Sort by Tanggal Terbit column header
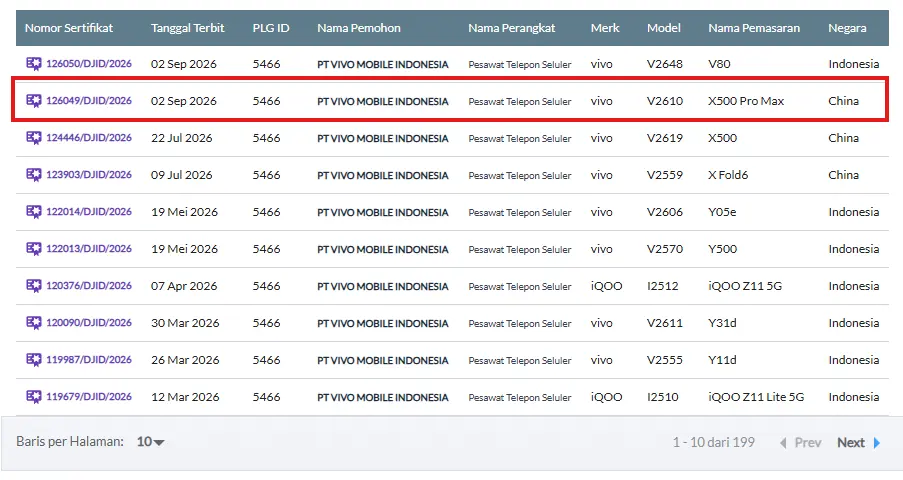This screenshot has height=480, width=903. (187, 28)
